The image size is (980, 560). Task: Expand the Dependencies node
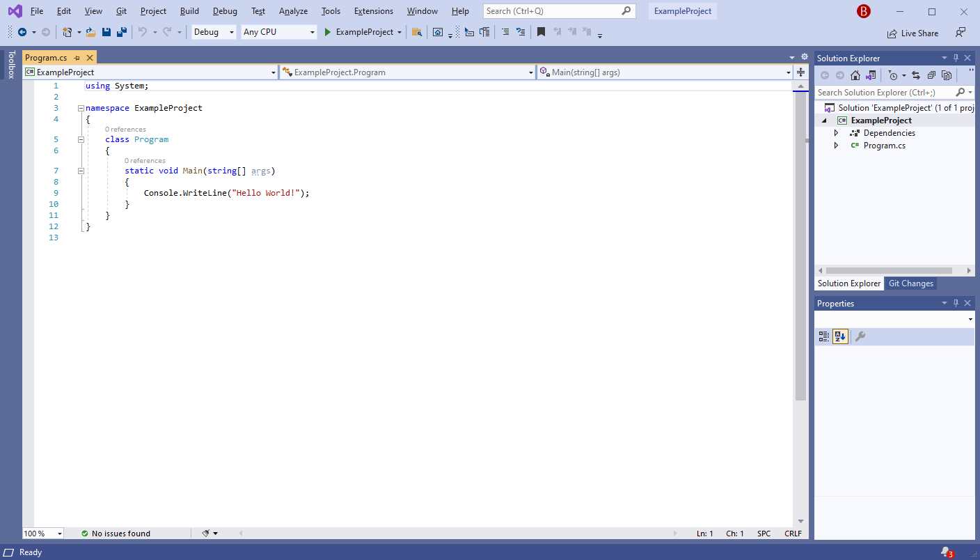836,132
